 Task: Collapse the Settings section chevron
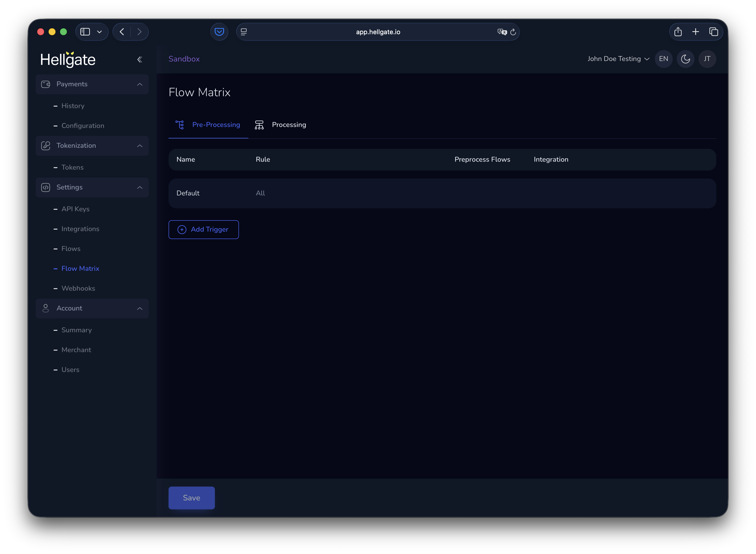point(140,187)
